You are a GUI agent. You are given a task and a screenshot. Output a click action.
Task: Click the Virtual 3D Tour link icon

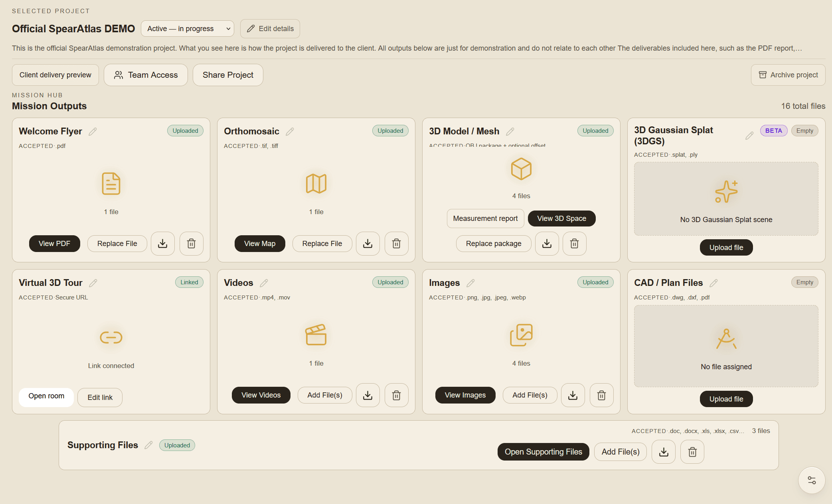pyautogui.click(x=111, y=337)
